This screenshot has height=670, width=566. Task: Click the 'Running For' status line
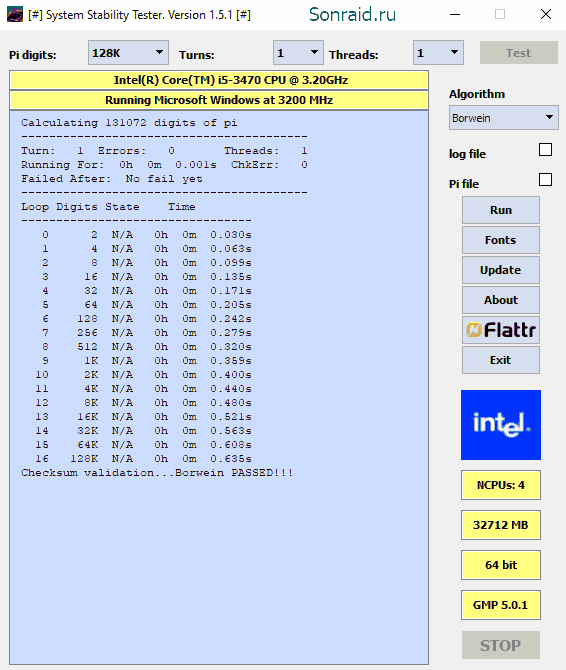tap(164, 165)
